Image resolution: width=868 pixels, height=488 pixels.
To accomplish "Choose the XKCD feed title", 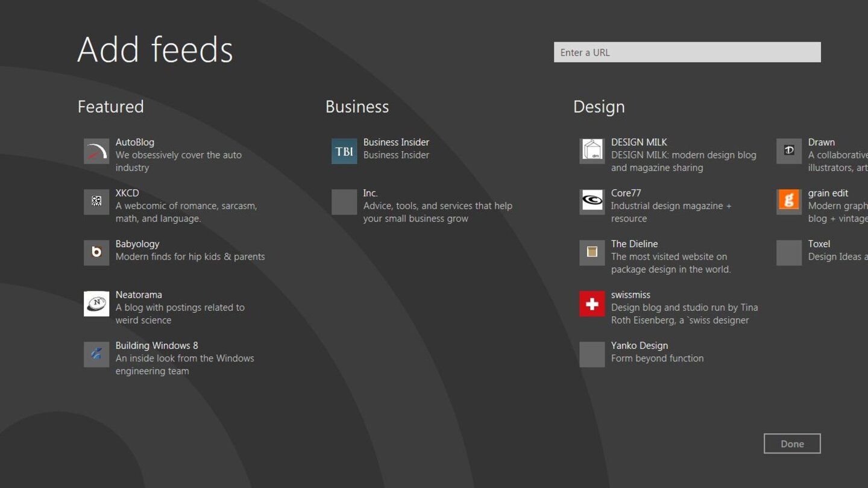I will [127, 193].
